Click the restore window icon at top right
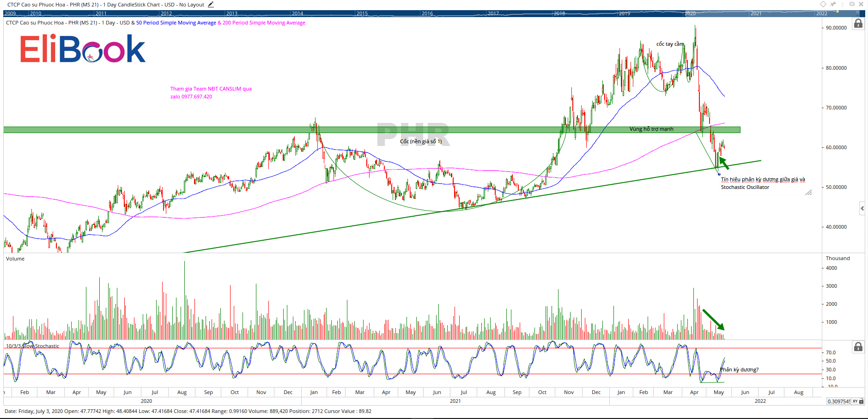Image resolution: width=868 pixels, height=419 pixels. (x=852, y=4)
